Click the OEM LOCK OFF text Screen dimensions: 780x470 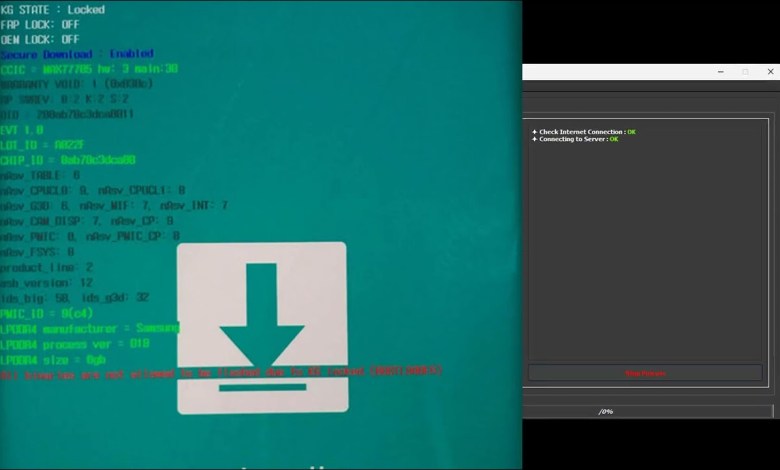pyautogui.click(x=40, y=39)
